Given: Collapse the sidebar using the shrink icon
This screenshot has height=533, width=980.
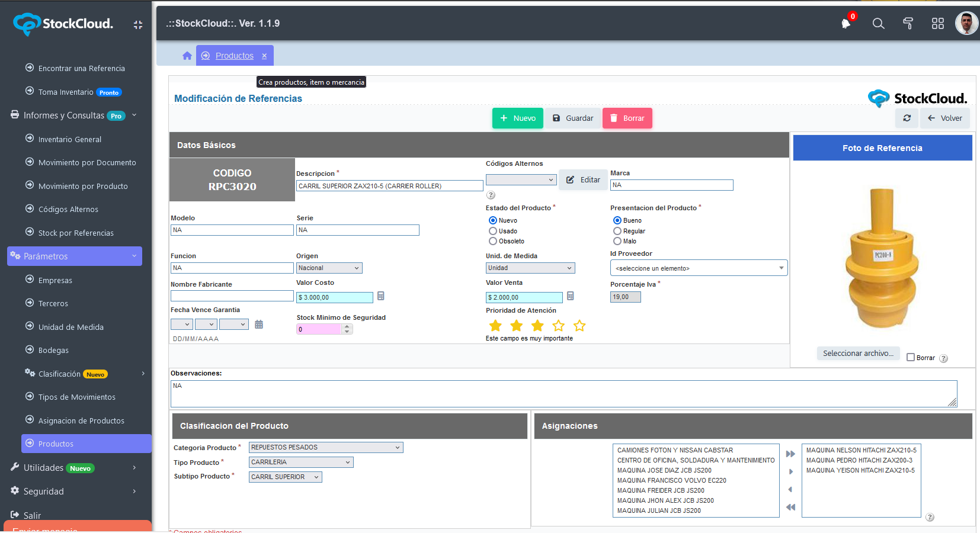Looking at the screenshot, I should tap(138, 25).
